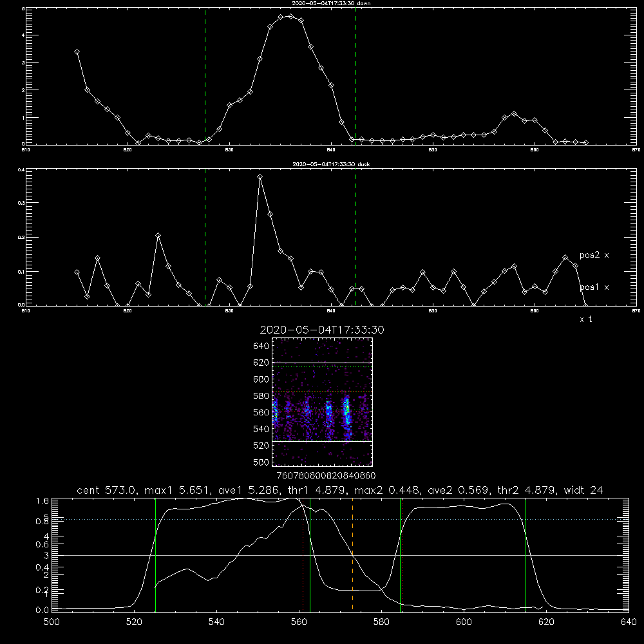Screen dimensions: 644x644
Task: Click the '4' label on dawn plot y-axis
Action: click(x=23, y=35)
